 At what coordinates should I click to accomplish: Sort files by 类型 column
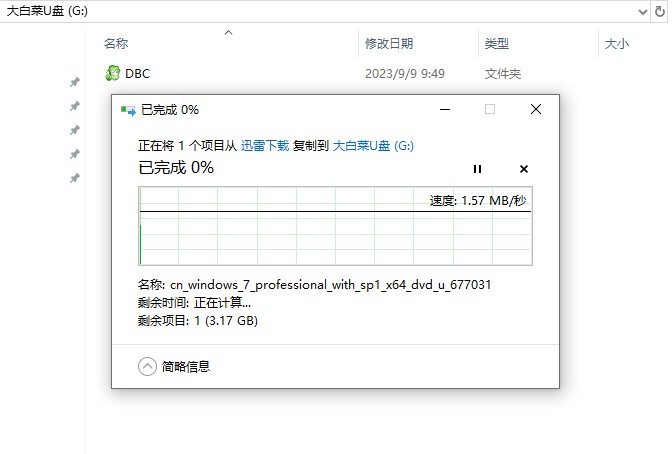496,43
